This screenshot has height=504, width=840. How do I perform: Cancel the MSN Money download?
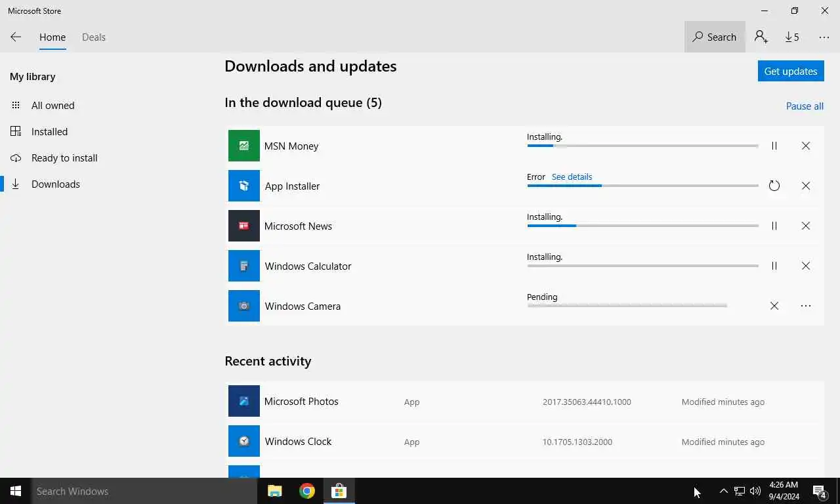coord(806,146)
